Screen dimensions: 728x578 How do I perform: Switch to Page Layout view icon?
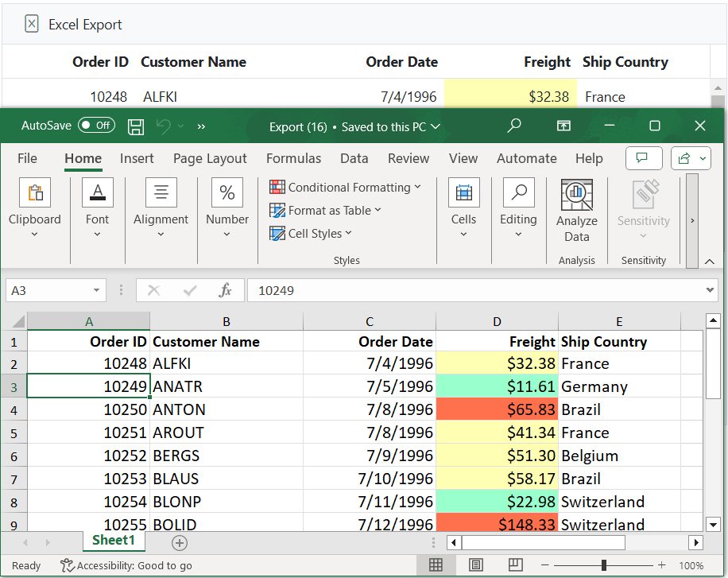(x=475, y=565)
